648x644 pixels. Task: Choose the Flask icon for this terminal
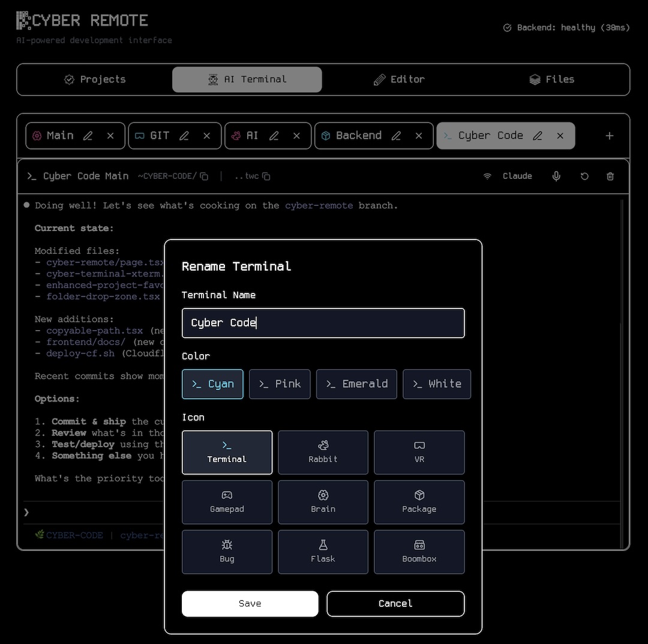(x=323, y=552)
